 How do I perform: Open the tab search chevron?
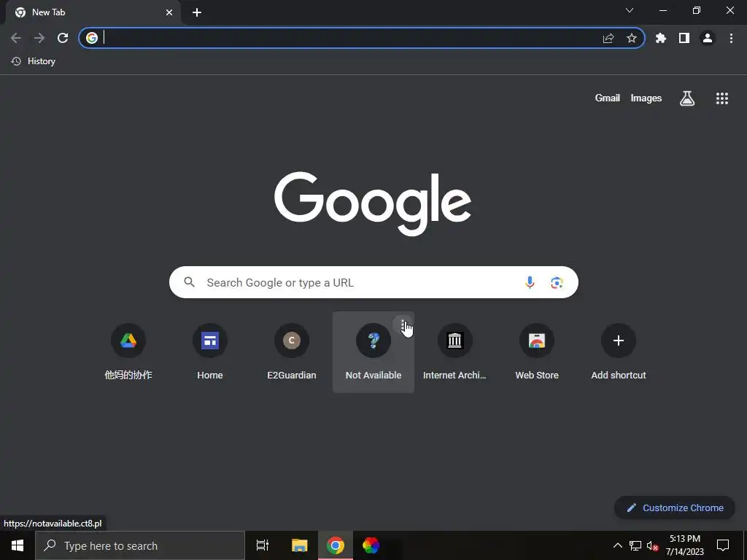coord(630,10)
